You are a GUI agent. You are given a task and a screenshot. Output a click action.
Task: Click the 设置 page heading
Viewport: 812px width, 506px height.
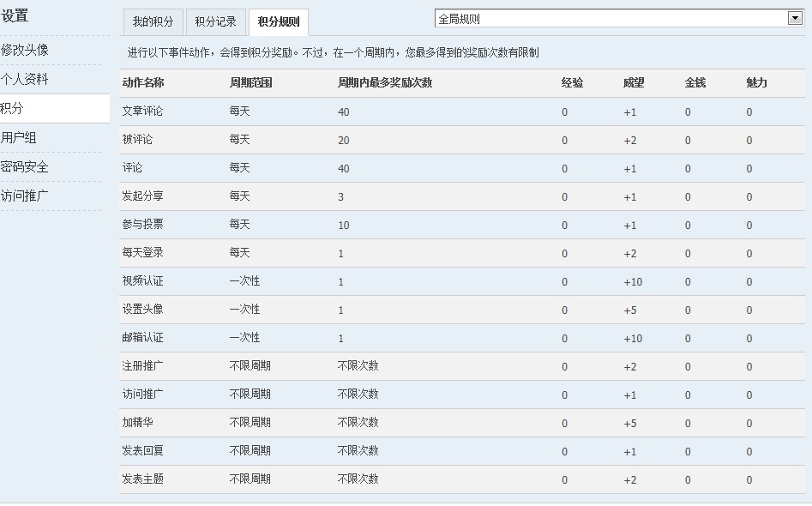15,16
